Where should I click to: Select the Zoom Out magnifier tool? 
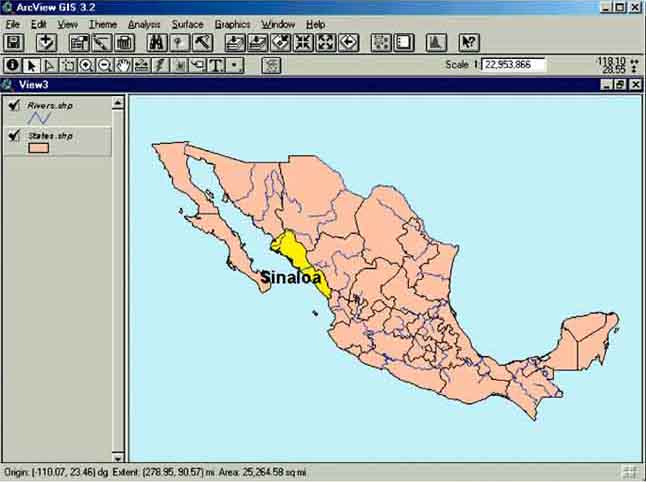tap(105, 66)
